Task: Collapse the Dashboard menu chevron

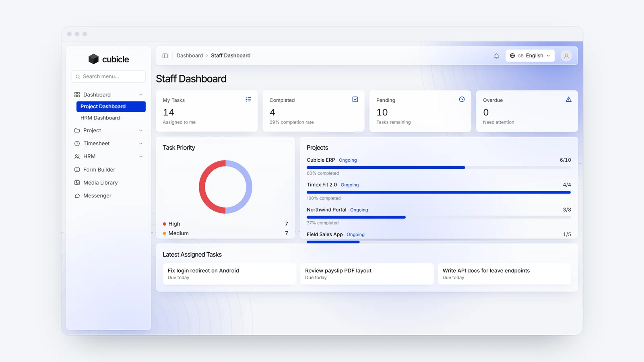Action: [x=140, y=95]
